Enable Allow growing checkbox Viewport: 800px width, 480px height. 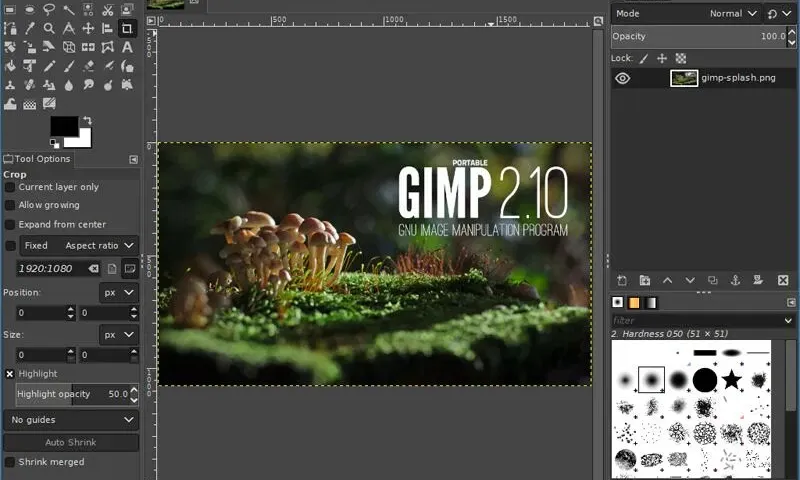click(x=10, y=205)
